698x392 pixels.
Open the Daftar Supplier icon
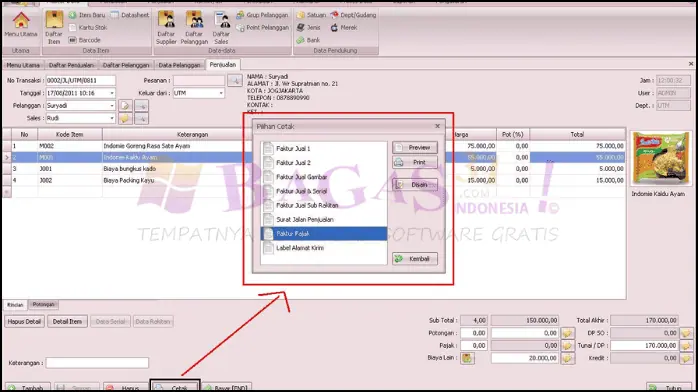pyautogui.click(x=166, y=28)
